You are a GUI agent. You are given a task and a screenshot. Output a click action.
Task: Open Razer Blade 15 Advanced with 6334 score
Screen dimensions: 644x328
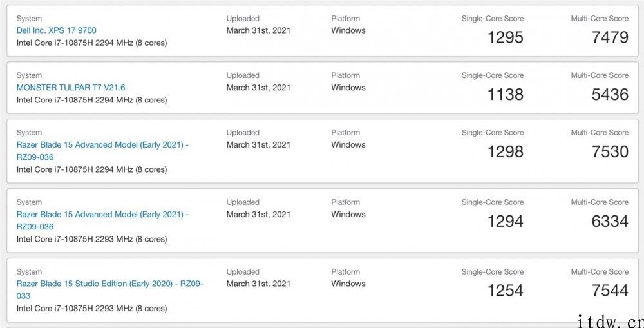[102, 220]
